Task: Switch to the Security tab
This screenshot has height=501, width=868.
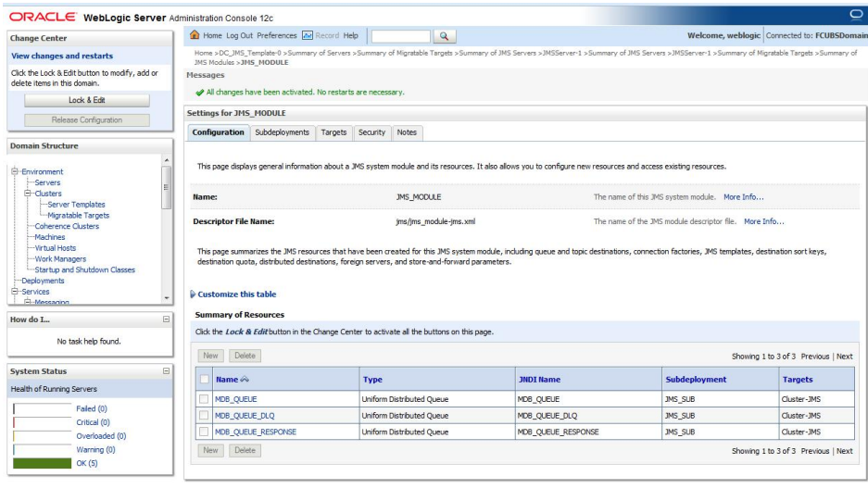Action: [371, 132]
